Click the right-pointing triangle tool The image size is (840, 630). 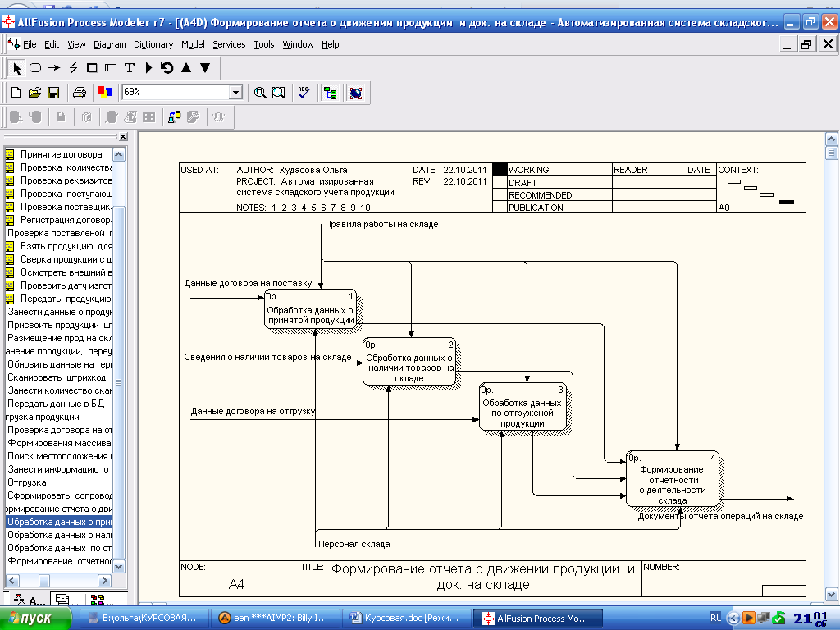[148, 68]
